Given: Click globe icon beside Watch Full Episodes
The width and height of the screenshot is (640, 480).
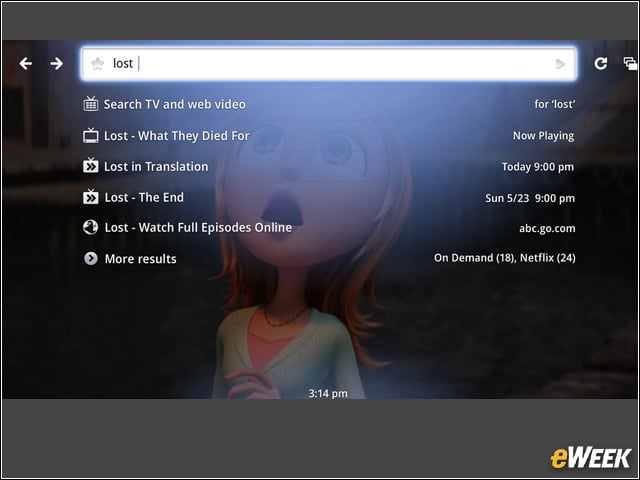Looking at the screenshot, I should pyautogui.click(x=91, y=227).
